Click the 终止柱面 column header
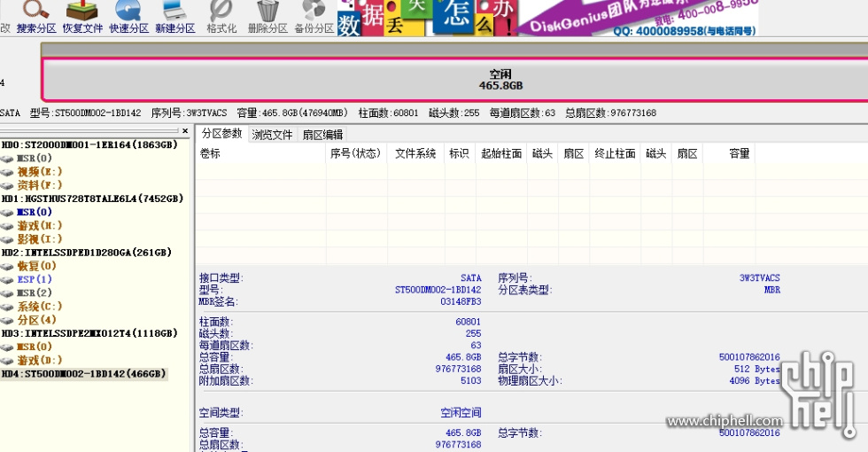This screenshot has height=452, width=868. point(615,153)
